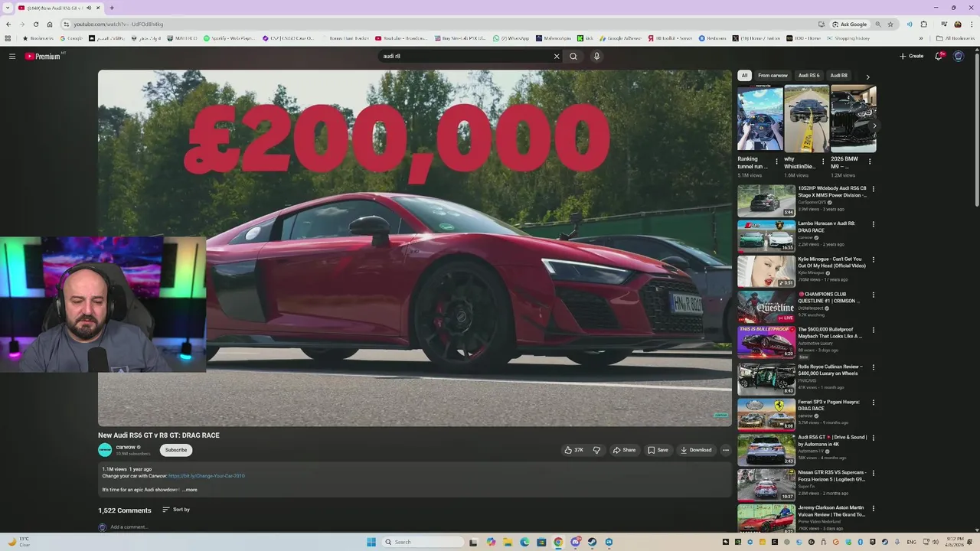Open WhatsApp bookmark in bookmarks bar
This screenshot has height=551, width=980.
click(x=510, y=38)
